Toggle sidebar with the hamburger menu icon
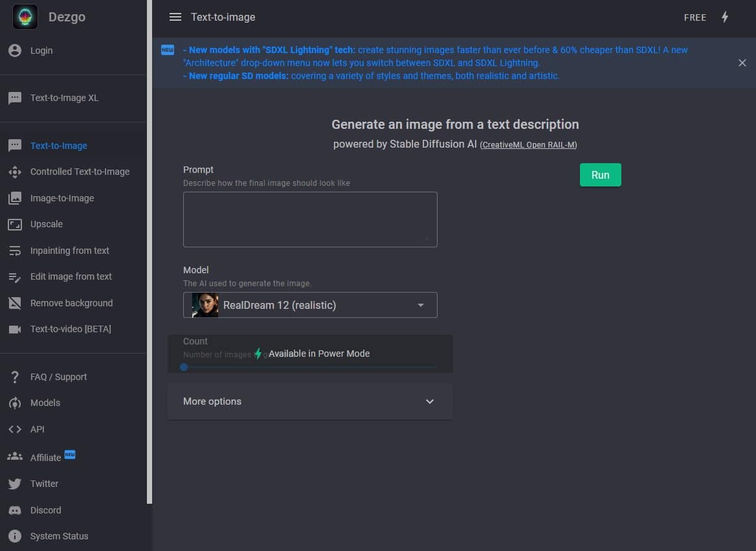 [x=175, y=17]
